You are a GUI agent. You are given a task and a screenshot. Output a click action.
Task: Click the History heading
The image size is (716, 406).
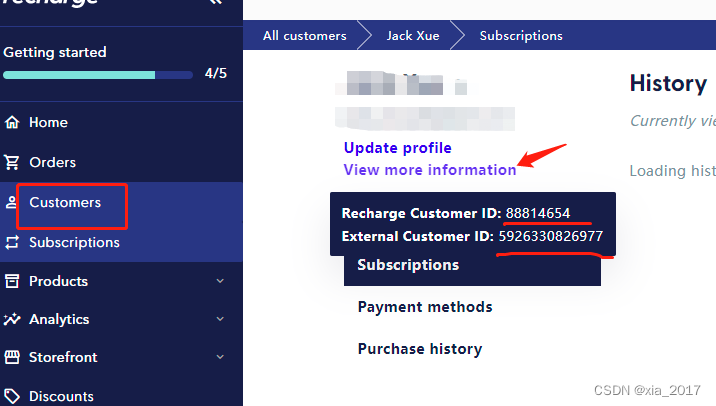[668, 84]
